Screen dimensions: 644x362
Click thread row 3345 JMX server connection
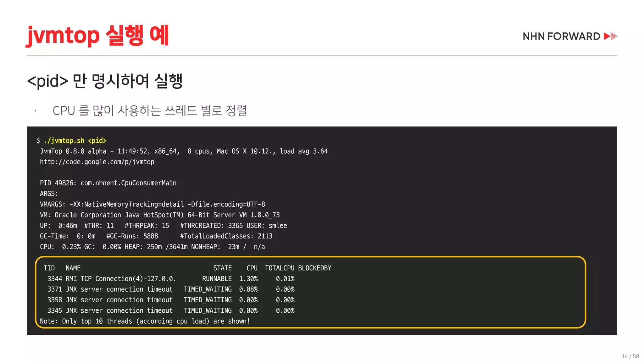tap(171, 310)
